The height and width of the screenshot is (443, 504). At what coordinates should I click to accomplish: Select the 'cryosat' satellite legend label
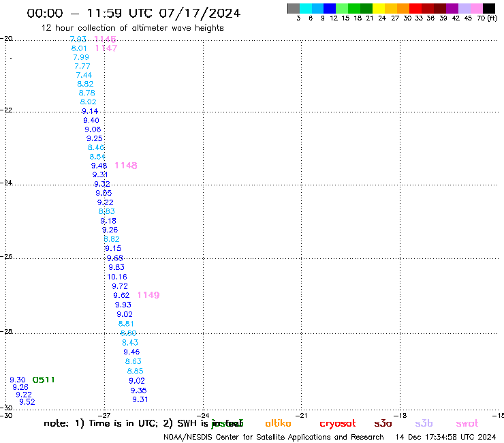click(338, 424)
